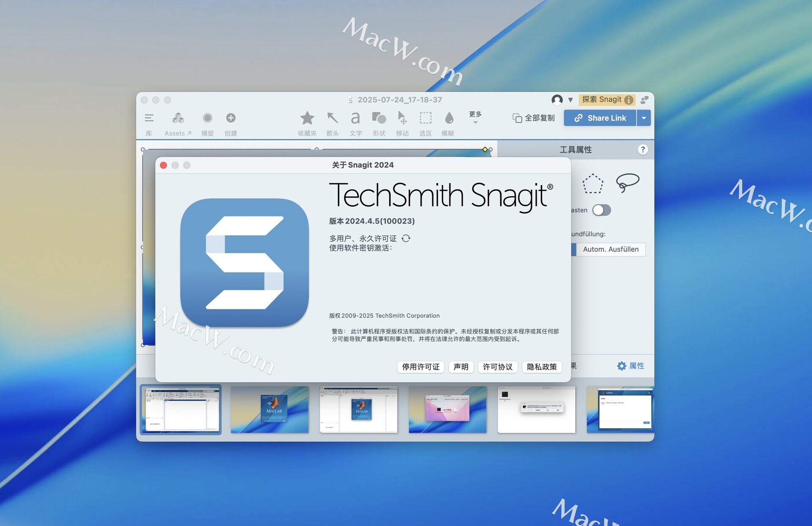Image resolution: width=812 pixels, height=526 pixels.
Task: Click the document title 2025-07-24_17-18-37
Action: pos(400,100)
